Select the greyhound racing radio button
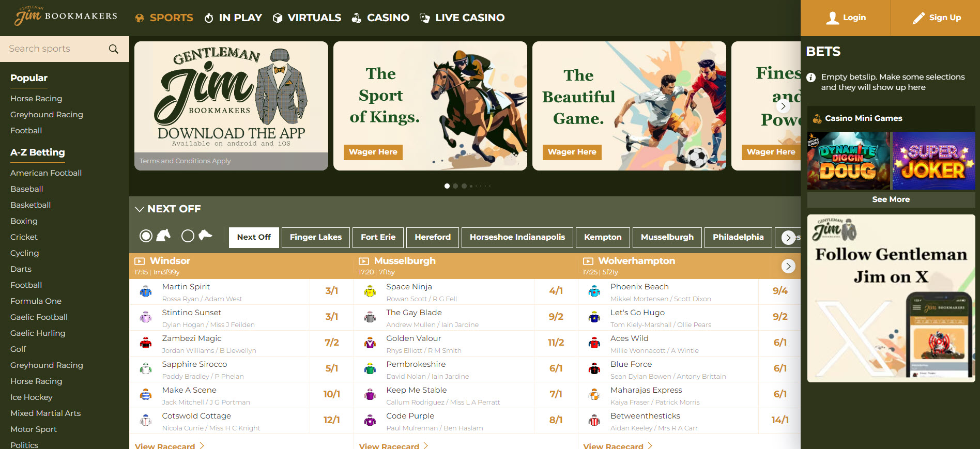Viewport: 980px width, 449px height. pyautogui.click(x=188, y=236)
